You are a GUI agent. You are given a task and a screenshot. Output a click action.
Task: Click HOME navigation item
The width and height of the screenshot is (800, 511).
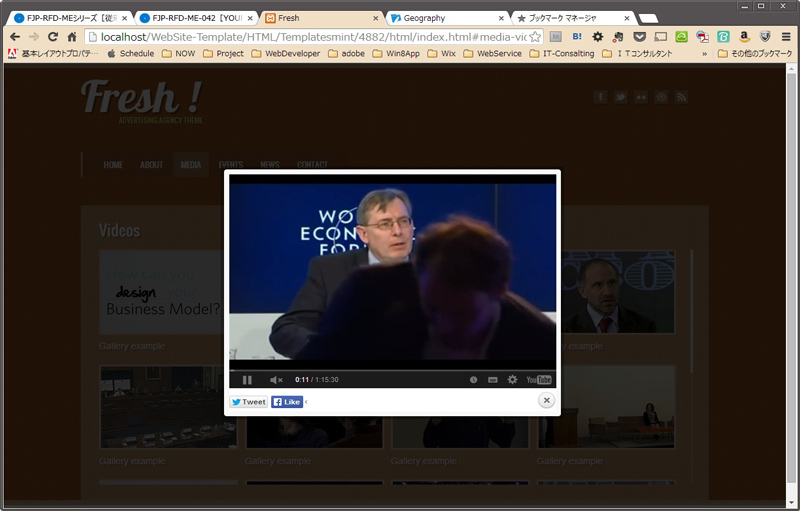click(x=113, y=165)
